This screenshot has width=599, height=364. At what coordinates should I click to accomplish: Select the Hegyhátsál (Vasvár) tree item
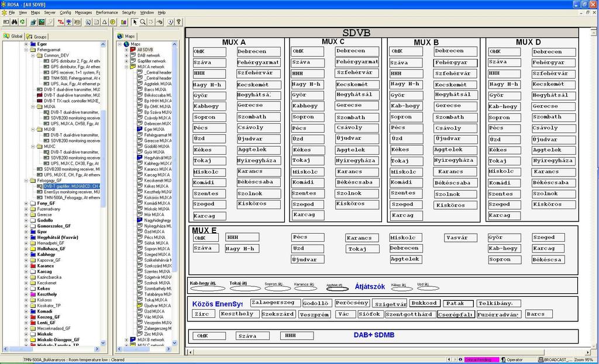pos(58,237)
